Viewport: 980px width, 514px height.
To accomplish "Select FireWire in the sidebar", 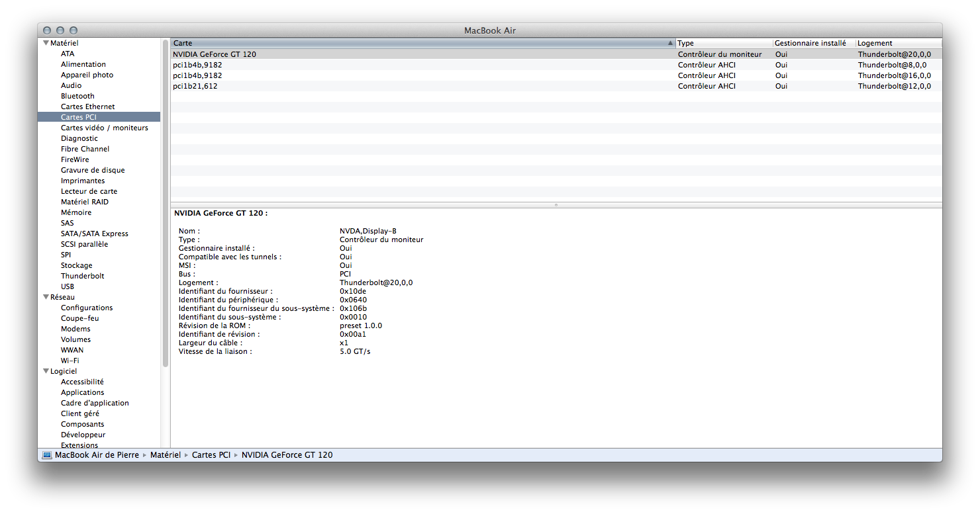I will (x=75, y=159).
